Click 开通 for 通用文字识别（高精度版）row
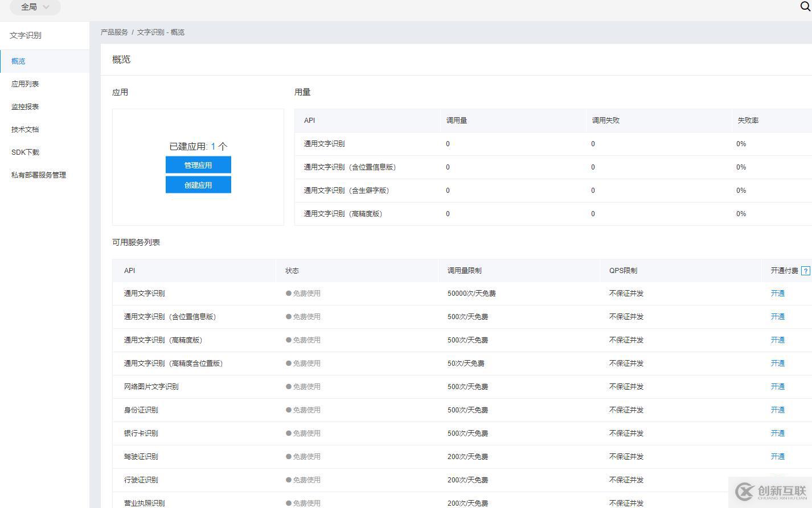The width and height of the screenshot is (812, 508). click(777, 340)
